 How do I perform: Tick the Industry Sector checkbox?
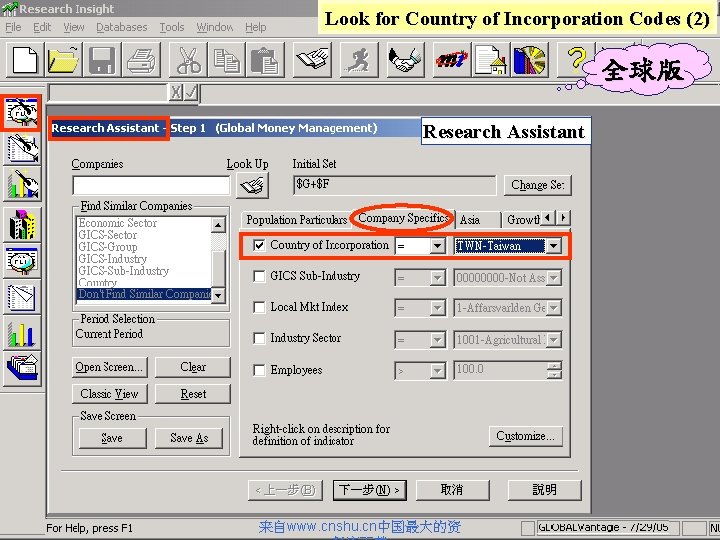tap(259, 338)
